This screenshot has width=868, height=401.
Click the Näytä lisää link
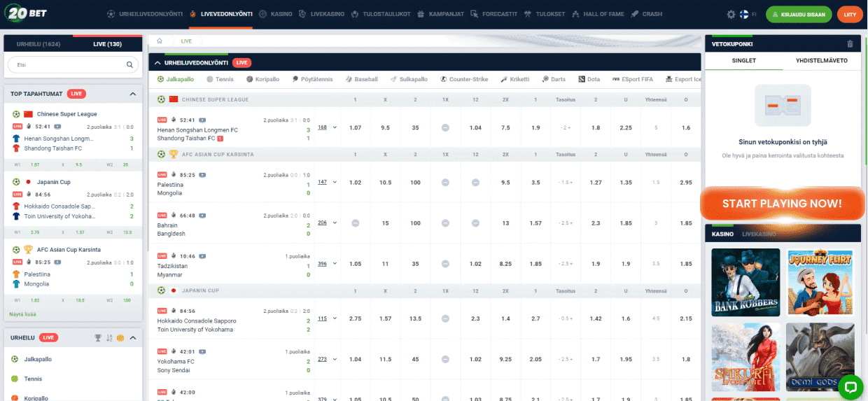point(22,314)
